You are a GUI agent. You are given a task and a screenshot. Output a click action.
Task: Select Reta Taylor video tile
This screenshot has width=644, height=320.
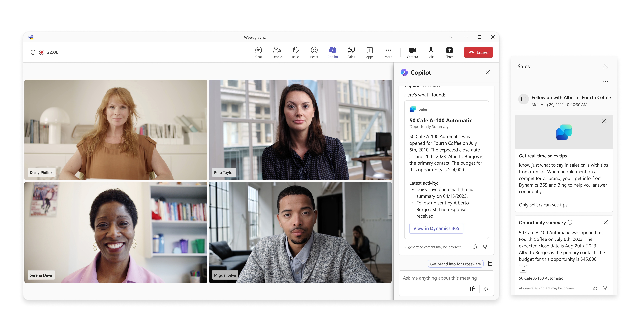(x=300, y=130)
